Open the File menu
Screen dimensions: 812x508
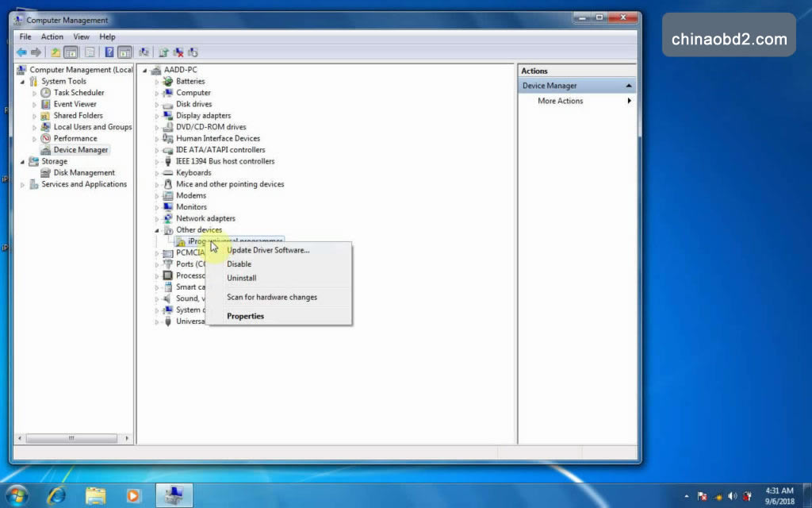[25, 37]
